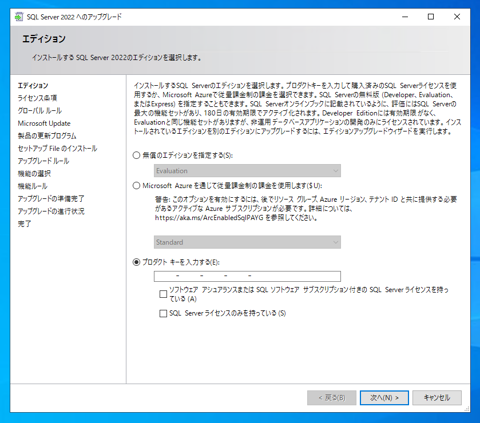
Task: Choose Microsoft Azure pay-as-you-go billing option
Action: [x=136, y=186]
